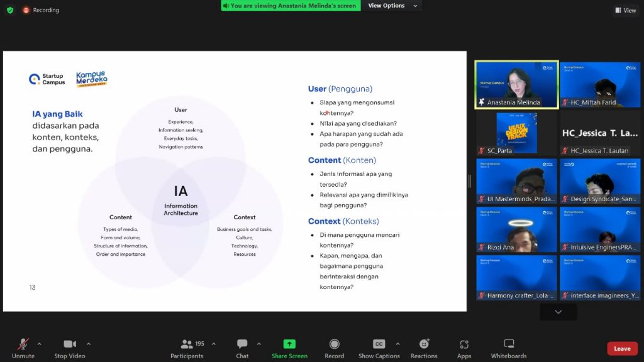
Task: Open the captions options arrow
Action: point(397,344)
